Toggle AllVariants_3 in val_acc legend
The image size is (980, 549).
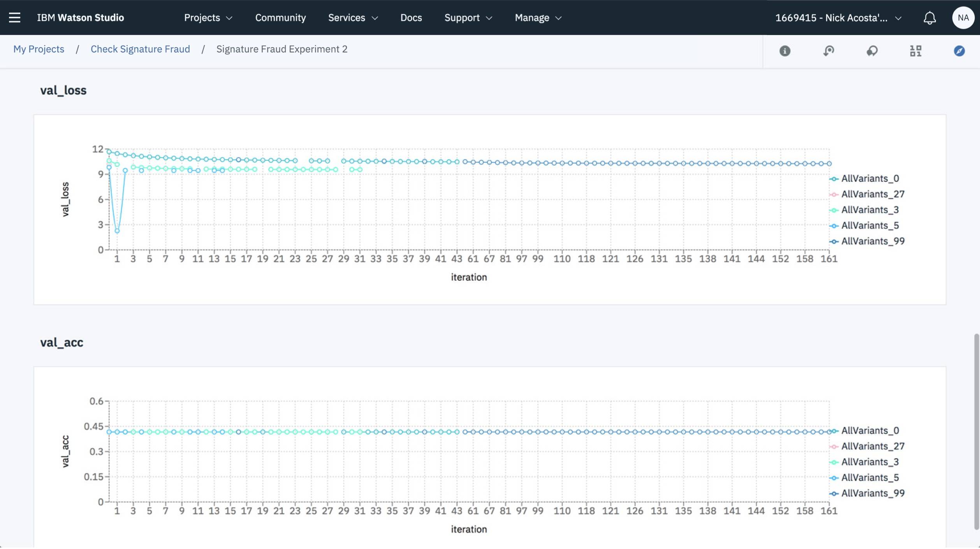(x=865, y=462)
